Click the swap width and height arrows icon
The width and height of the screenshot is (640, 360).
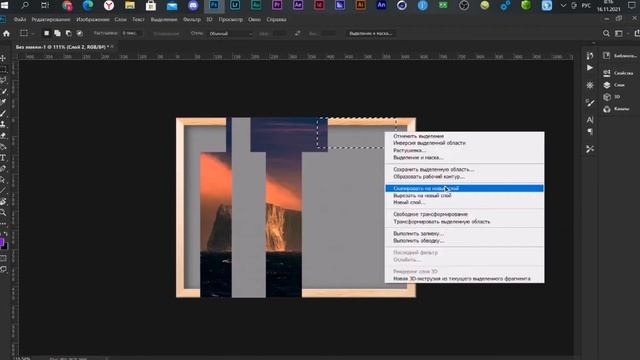click(x=298, y=33)
